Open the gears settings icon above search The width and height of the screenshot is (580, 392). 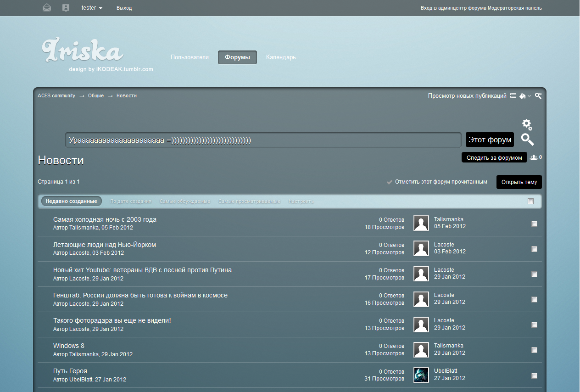(x=527, y=124)
